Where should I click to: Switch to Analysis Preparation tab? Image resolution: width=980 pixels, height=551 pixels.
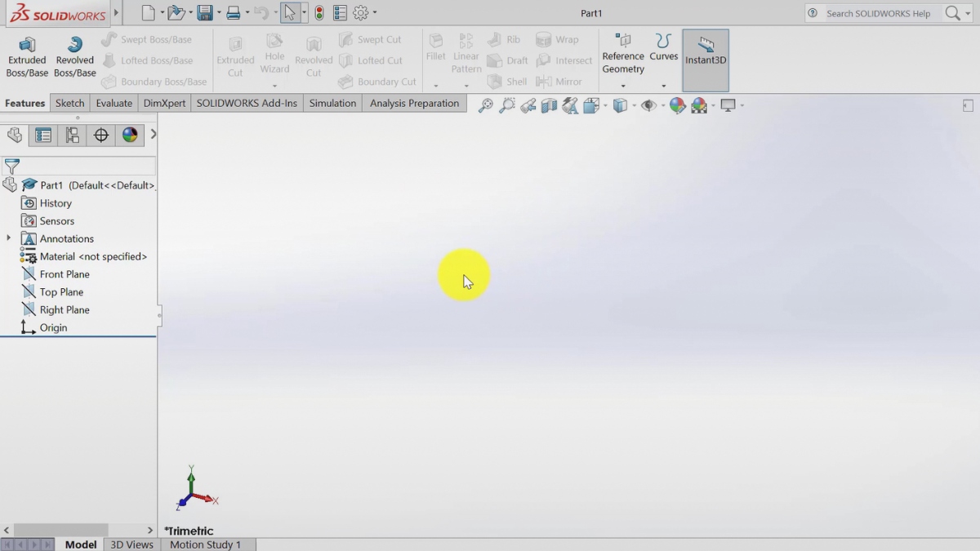(414, 104)
